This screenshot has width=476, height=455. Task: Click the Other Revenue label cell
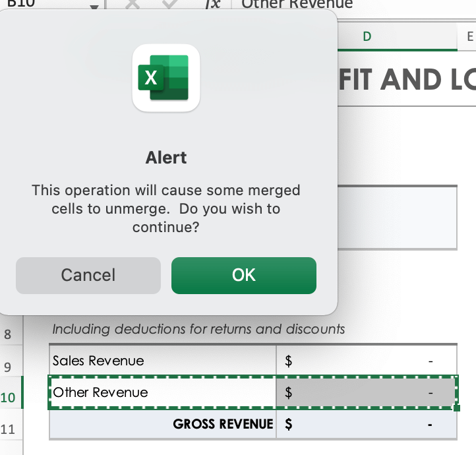162,392
